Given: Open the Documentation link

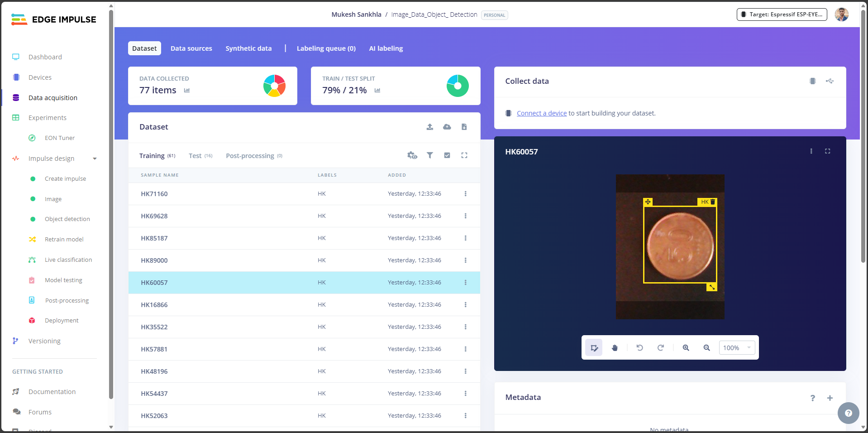Looking at the screenshot, I should click(52, 392).
